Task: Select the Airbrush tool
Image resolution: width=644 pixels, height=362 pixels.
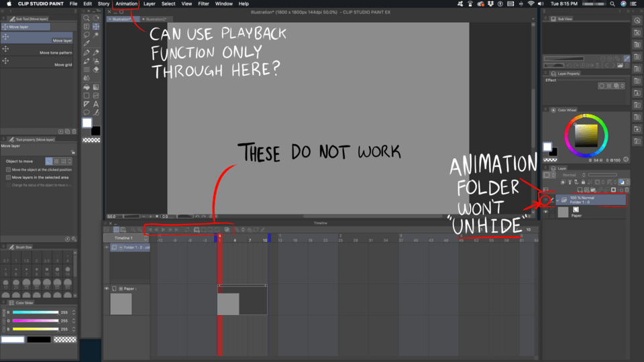Action: [96, 61]
